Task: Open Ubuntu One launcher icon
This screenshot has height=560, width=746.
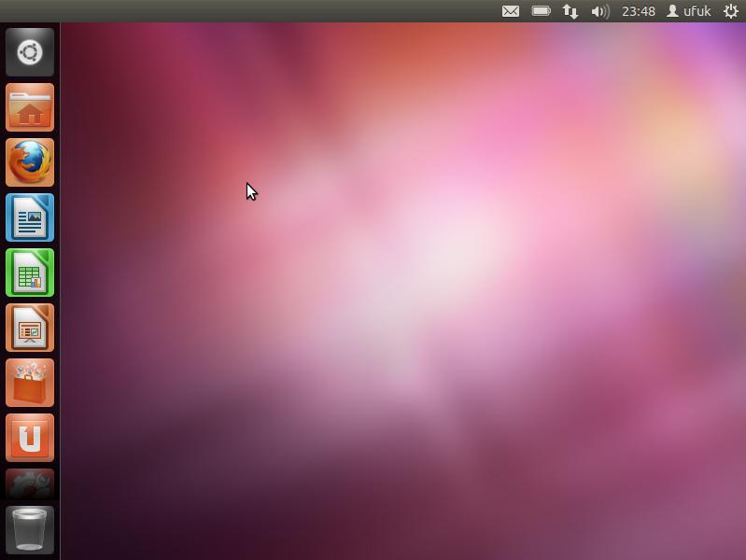Action: coord(30,438)
